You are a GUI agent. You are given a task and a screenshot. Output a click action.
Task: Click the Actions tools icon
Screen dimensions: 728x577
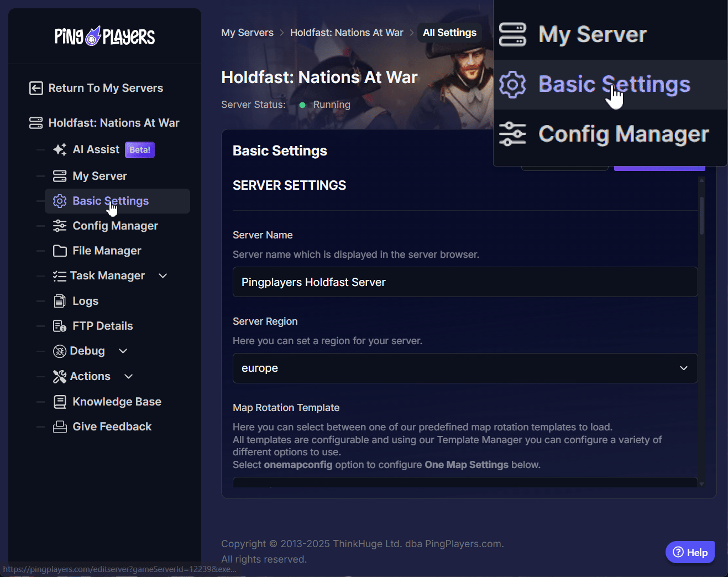60,377
